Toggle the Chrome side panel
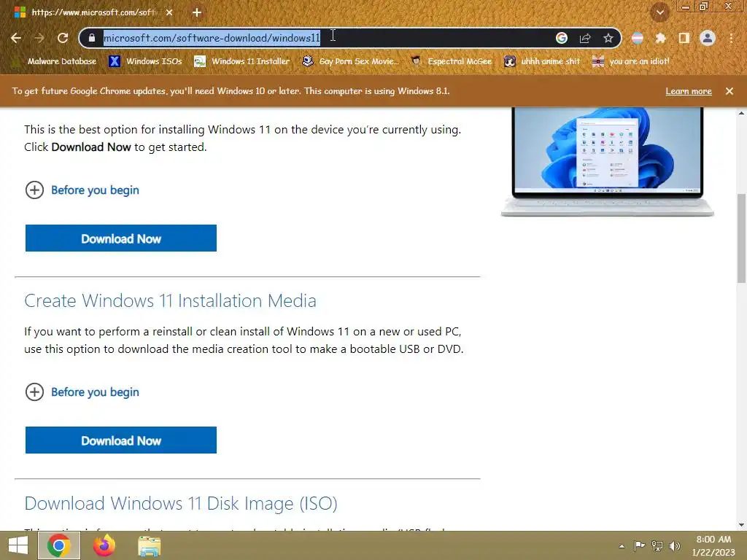 tap(684, 38)
